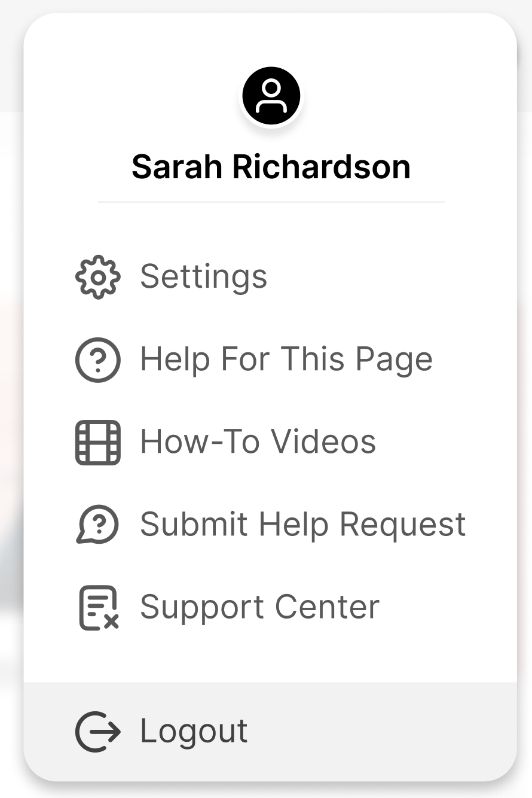The image size is (532, 798).
Task: Choose Submit Help Request
Action: pos(303,524)
